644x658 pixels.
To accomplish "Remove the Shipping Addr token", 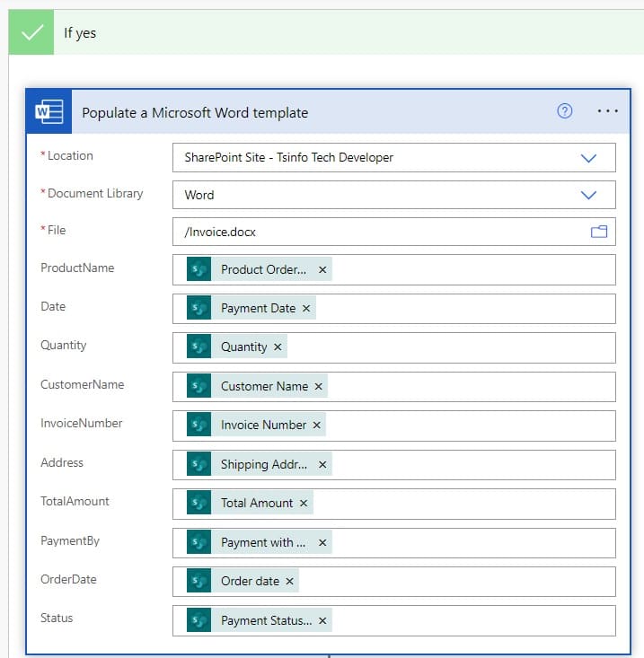I will click(322, 464).
